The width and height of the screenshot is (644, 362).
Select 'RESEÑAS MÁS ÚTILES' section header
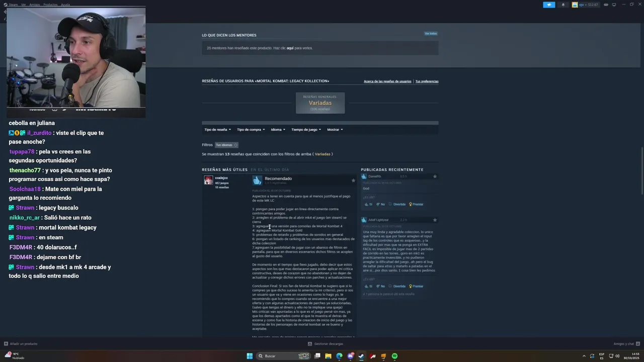[x=225, y=170]
